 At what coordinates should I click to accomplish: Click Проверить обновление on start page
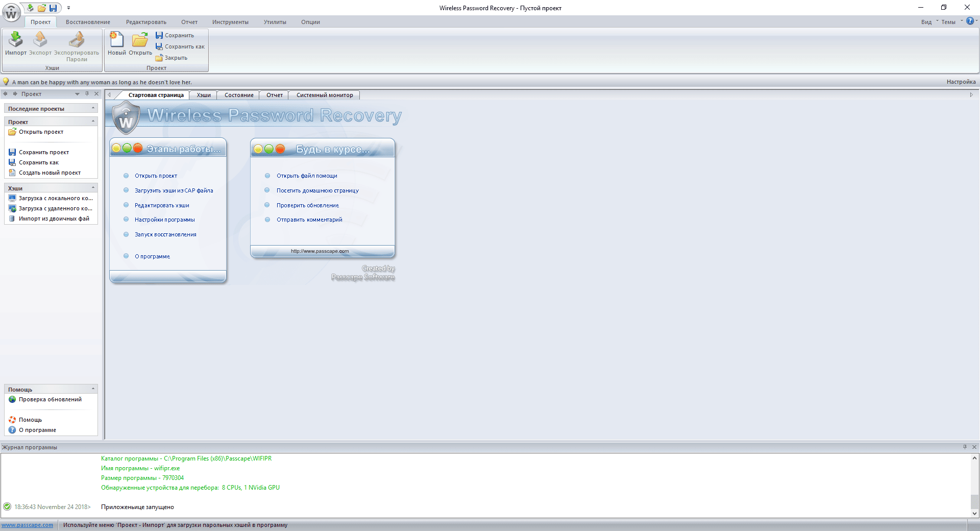point(308,205)
